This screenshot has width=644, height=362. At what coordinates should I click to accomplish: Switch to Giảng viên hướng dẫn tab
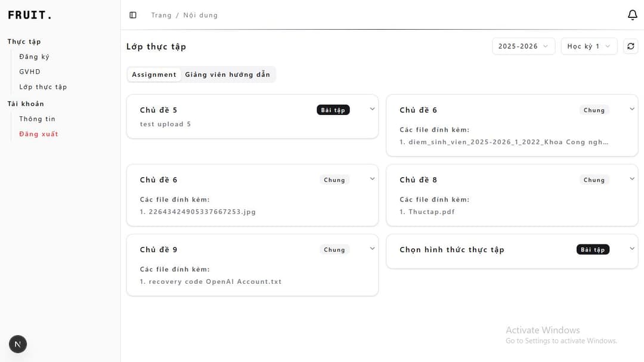227,75
